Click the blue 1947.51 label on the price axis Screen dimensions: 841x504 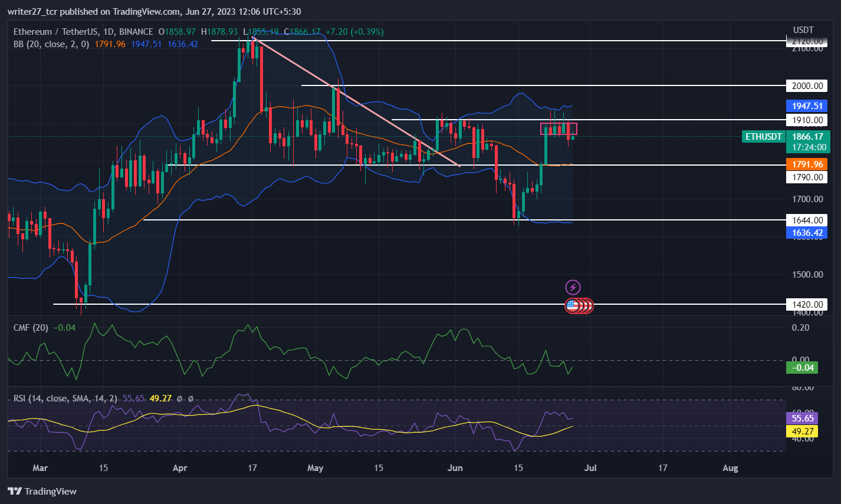click(x=807, y=106)
